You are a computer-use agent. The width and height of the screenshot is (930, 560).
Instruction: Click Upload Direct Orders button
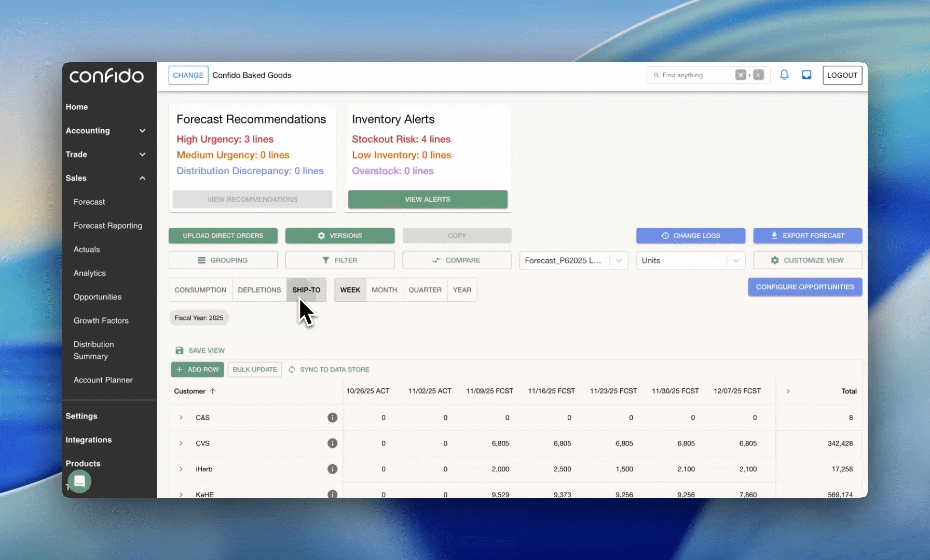click(223, 236)
